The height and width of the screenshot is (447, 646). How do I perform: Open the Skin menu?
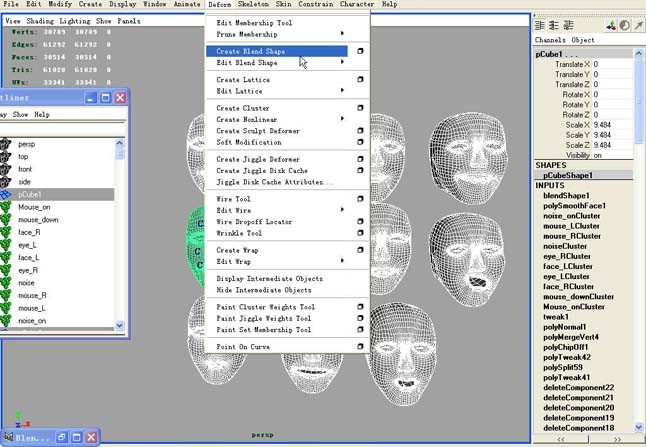tap(283, 4)
